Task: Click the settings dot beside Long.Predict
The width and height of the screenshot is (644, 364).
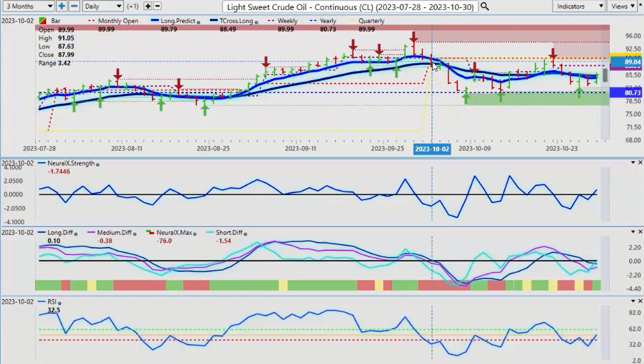Action: click(x=199, y=22)
